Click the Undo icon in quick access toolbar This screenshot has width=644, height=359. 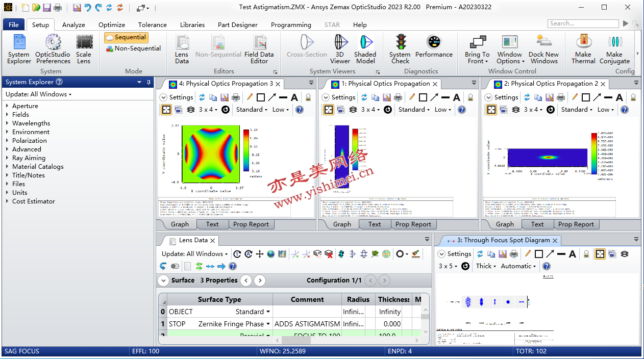(x=87, y=8)
